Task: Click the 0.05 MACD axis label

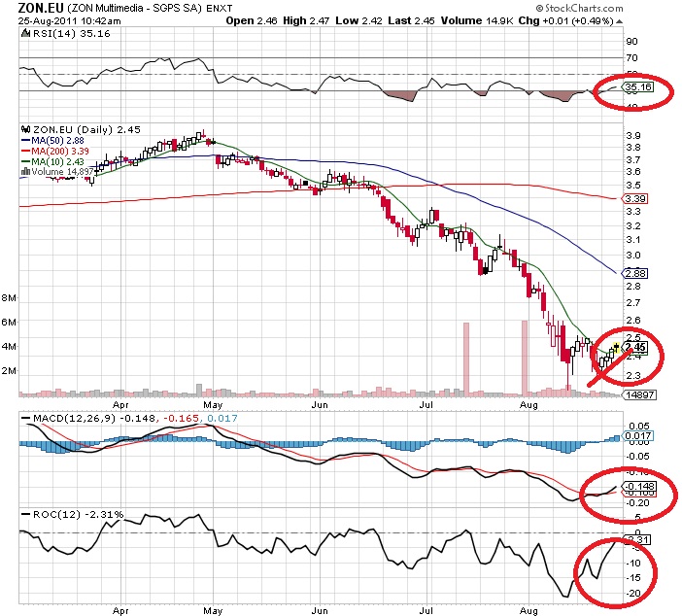Action: 638,426
